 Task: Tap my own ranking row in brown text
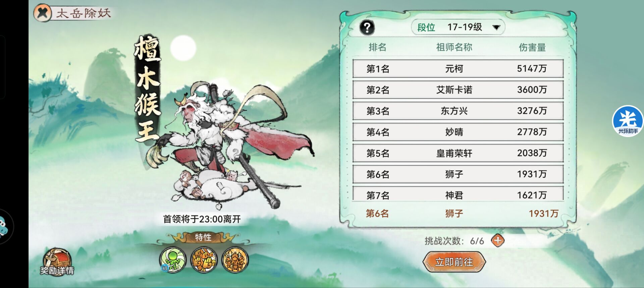[x=462, y=213]
